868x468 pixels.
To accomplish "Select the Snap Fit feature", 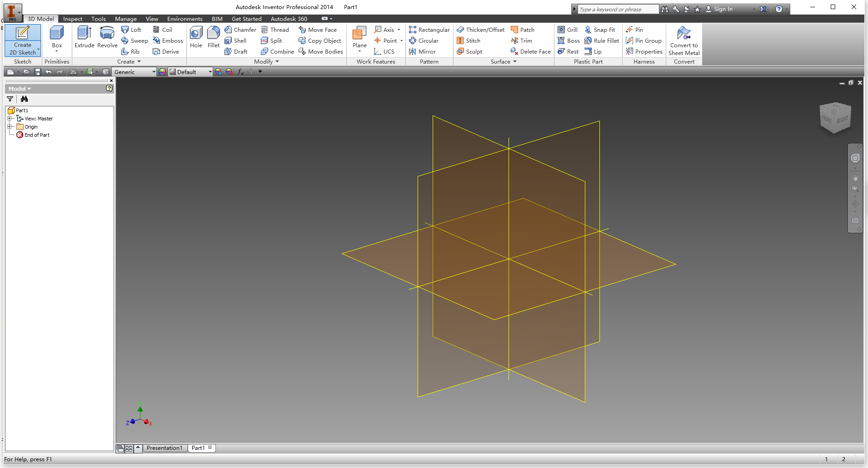I will click(600, 30).
